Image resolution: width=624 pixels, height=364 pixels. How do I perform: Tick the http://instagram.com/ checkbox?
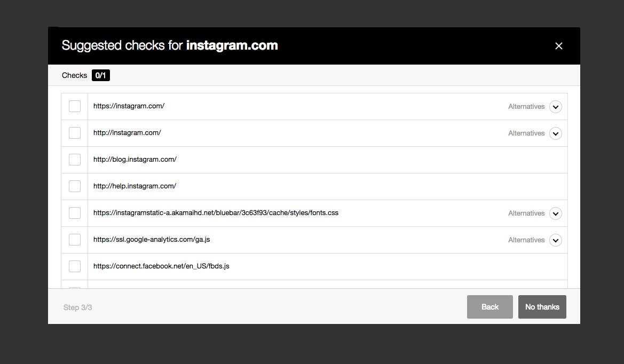[74, 133]
